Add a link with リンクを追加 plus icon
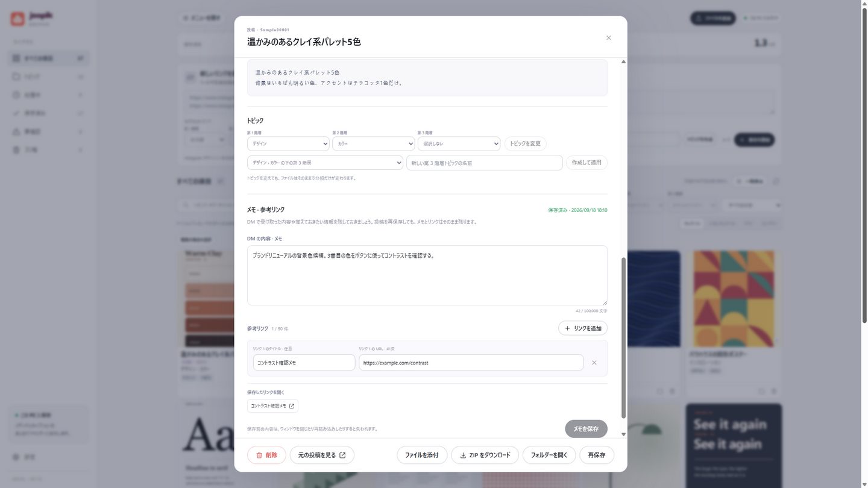Viewport: 868px width, 488px height. pyautogui.click(x=567, y=328)
